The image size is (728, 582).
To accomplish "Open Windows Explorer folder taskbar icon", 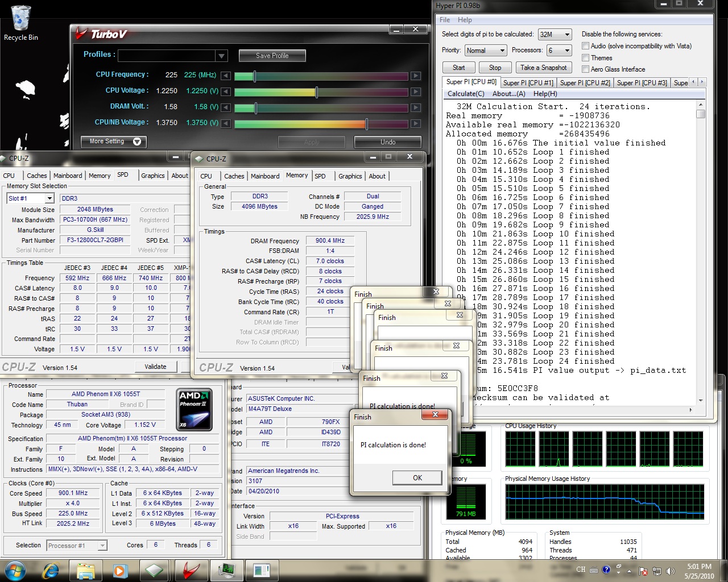I will tap(85, 570).
